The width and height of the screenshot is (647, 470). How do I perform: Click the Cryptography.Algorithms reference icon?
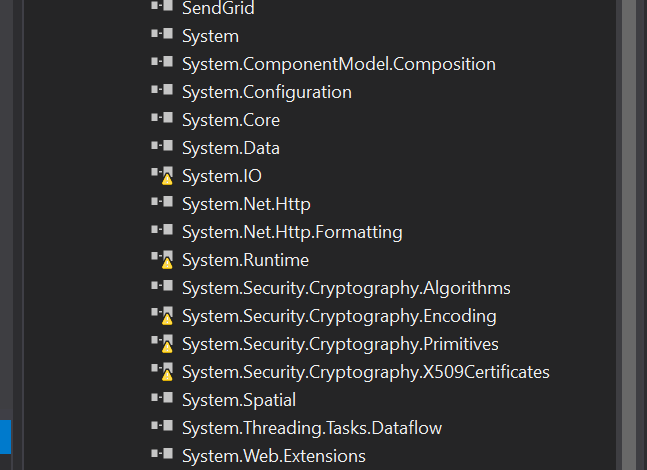[162, 285]
